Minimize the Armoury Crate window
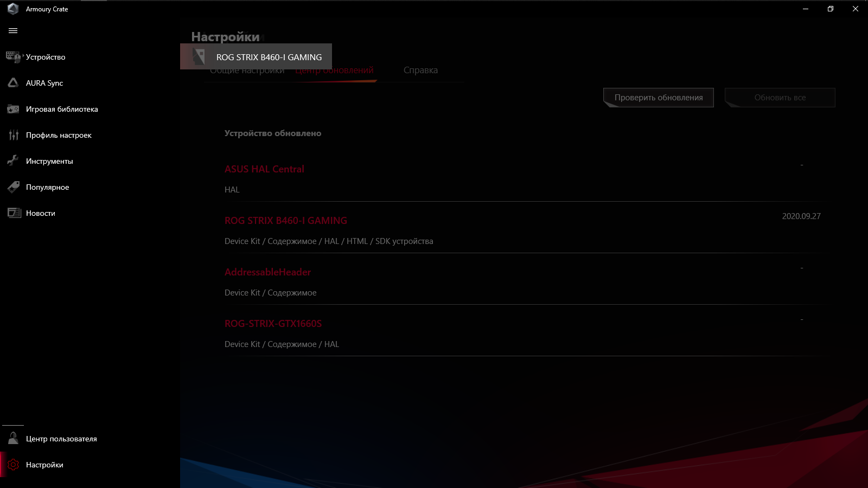Image resolution: width=868 pixels, height=488 pixels. [806, 9]
